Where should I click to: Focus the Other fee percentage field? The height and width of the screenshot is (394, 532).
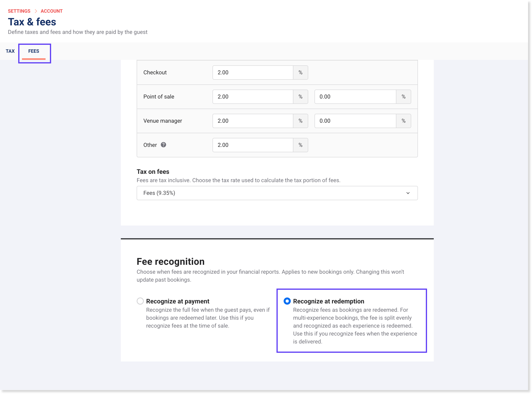click(253, 145)
